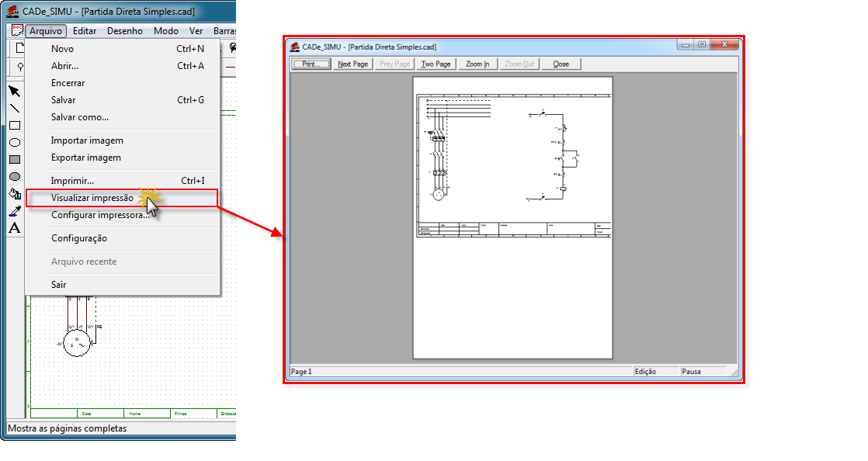Open the Editar menu
The image size is (868, 461).
(x=85, y=31)
